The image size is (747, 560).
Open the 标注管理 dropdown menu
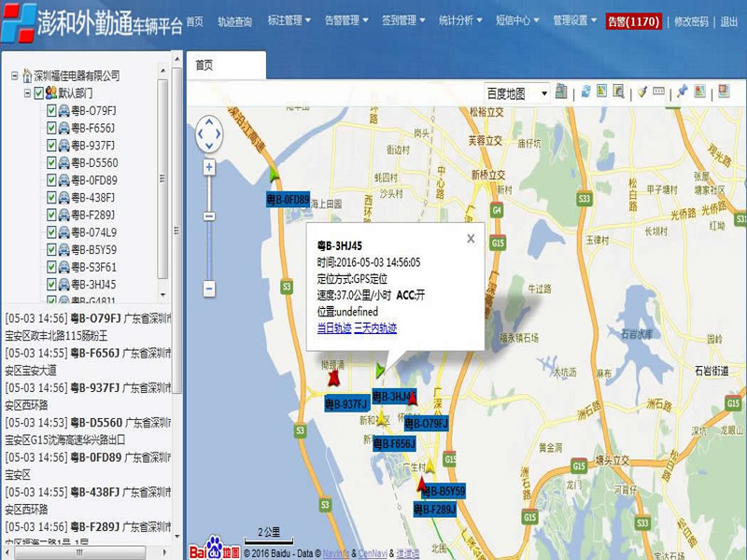289,21
